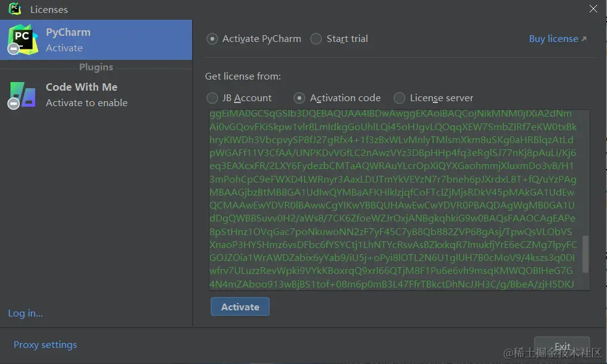Viewport: 607px width, 364px height.
Task: Select the Activate PyCharm radio button
Action: click(x=212, y=38)
